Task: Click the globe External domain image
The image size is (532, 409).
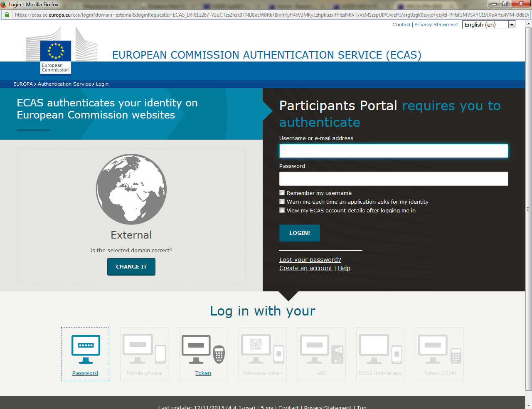Action: [x=131, y=190]
